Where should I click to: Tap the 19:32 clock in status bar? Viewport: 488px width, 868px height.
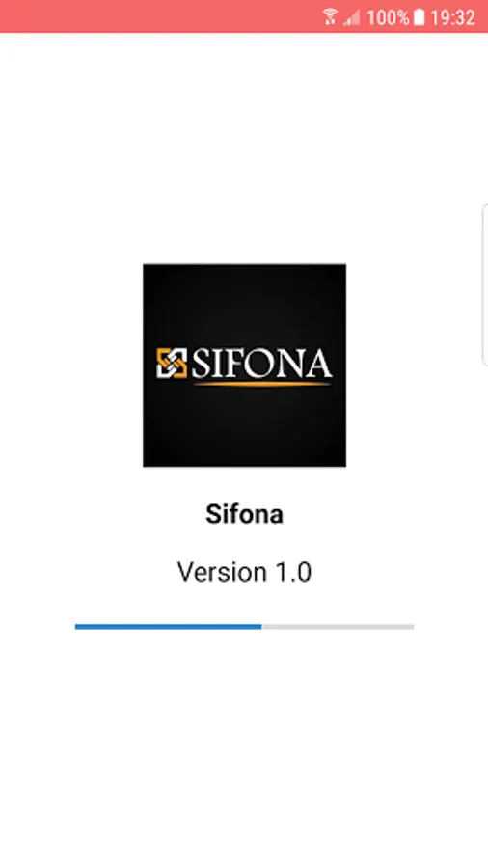click(x=452, y=17)
